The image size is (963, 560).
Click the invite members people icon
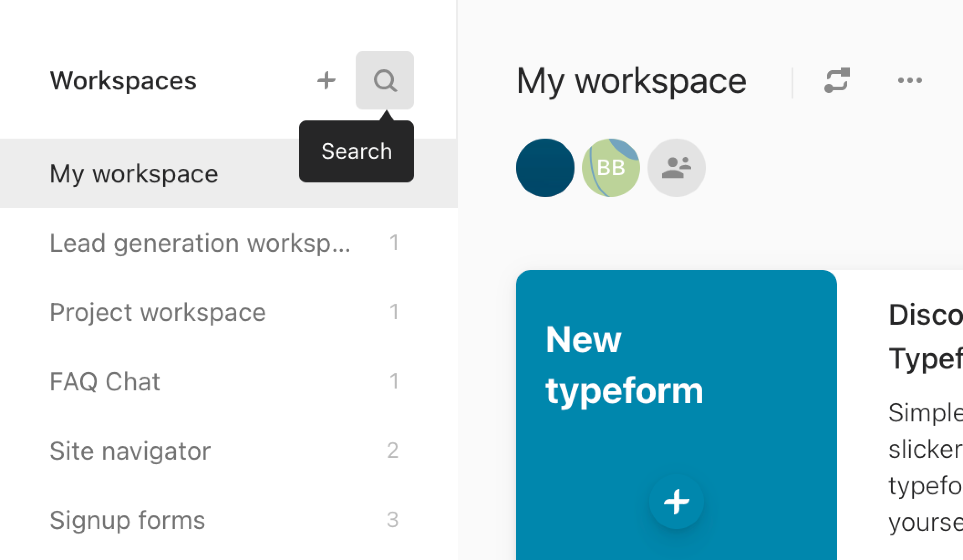(677, 168)
